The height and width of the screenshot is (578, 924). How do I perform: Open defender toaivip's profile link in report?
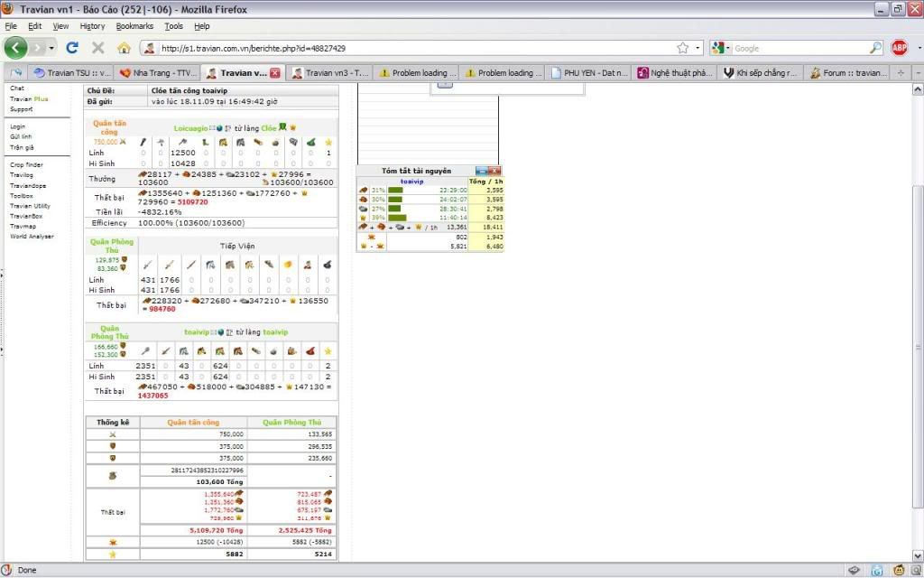196,332
